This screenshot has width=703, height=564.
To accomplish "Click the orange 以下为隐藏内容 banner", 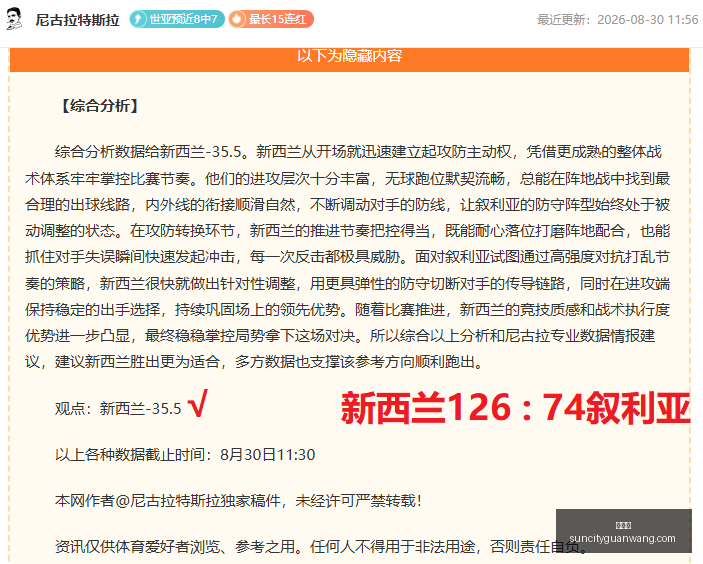I will [x=349, y=58].
